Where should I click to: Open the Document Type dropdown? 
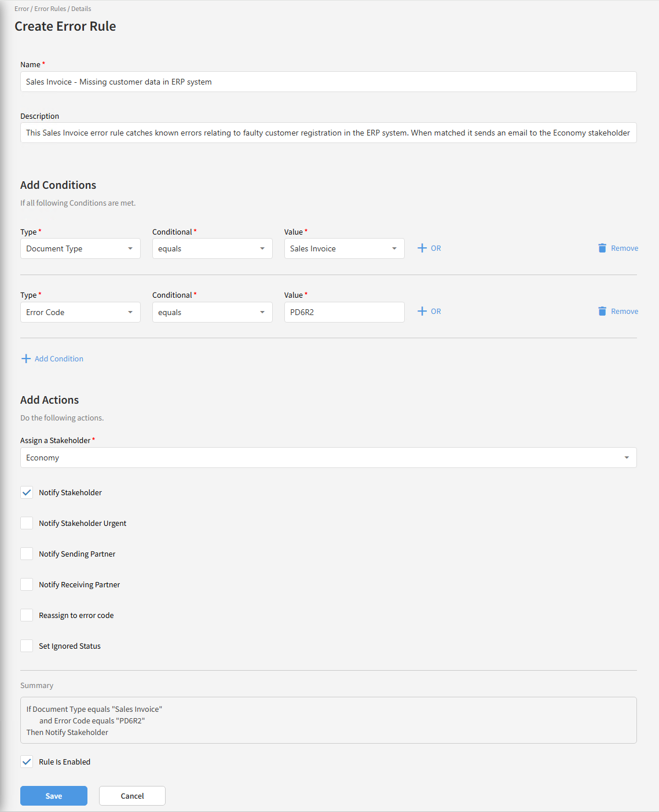point(80,249)
